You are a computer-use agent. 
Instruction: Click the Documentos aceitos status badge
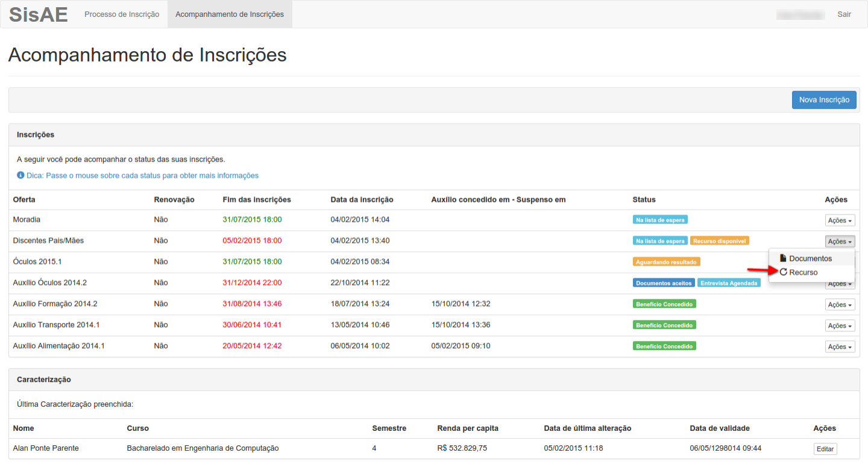click(x=664, y=283)
